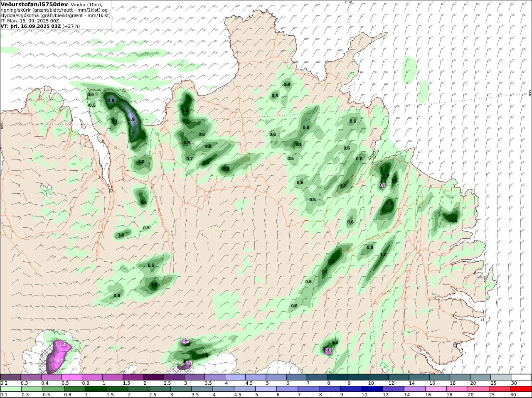Click the 15W longitude label
Image resolution: width=532 pixels, height=398 pixels.
(348, 2)
